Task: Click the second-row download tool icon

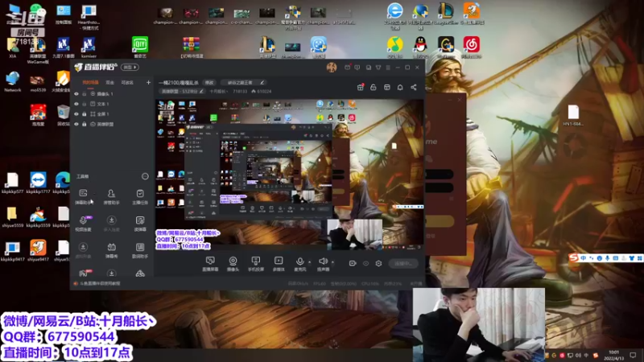Action: pyautogui.click(x=111, y=224)
